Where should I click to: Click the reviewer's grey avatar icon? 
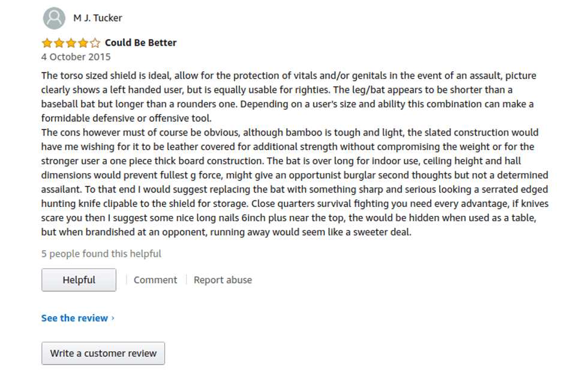(54, 18)
